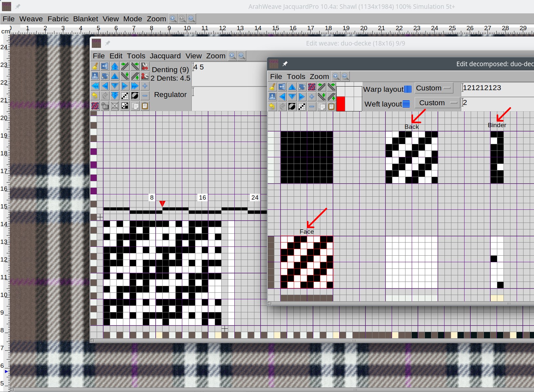Click the clipboard paste icon in Edit weave toolbar

point(145,106)
